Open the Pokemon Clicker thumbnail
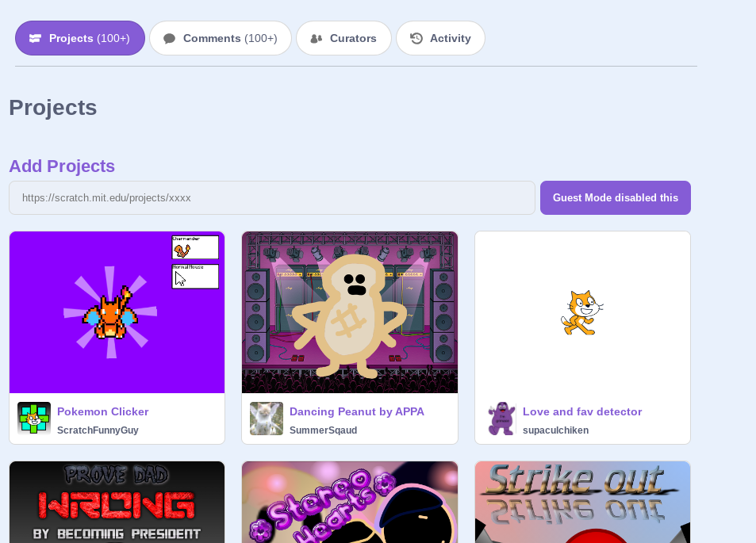 click(x=117, y=312)
